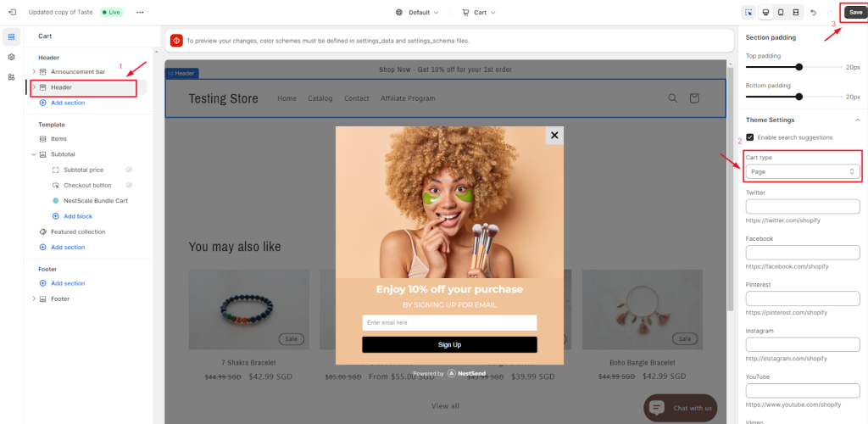Image resolution: width=868 pixels, height=424 pixels.
Task: Click the Pinterest URL input field
Action: tap(803, 298)
